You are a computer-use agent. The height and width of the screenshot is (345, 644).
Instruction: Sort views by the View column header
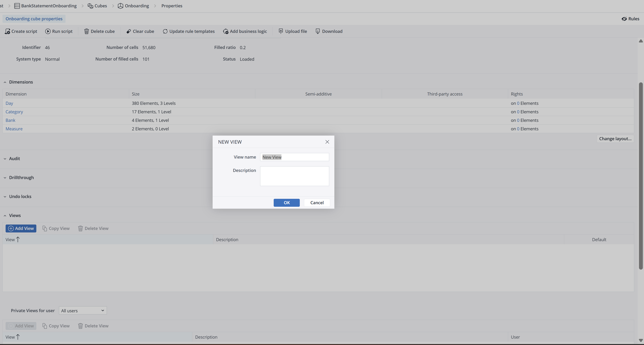coord(10,240)
